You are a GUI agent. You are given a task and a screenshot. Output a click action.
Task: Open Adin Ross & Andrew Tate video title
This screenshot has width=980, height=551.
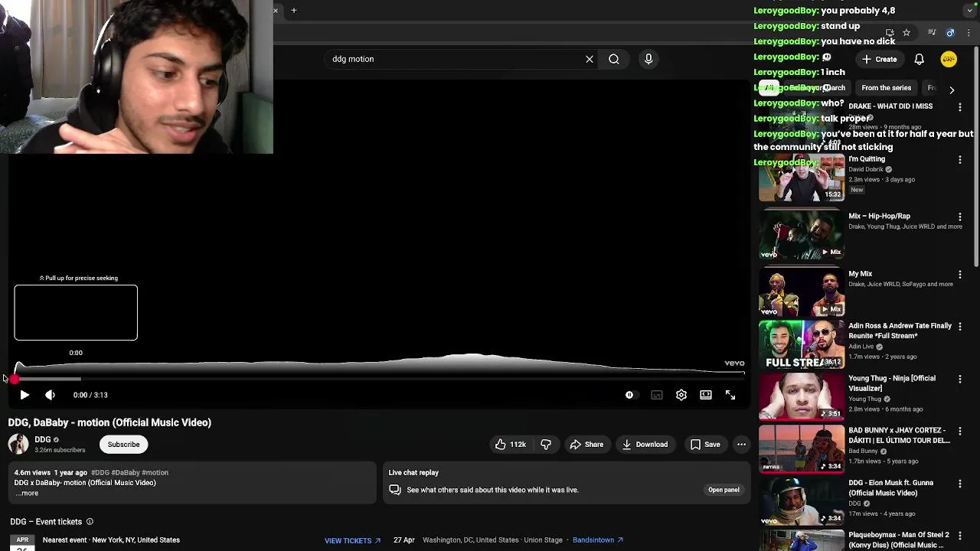[900, 331]
